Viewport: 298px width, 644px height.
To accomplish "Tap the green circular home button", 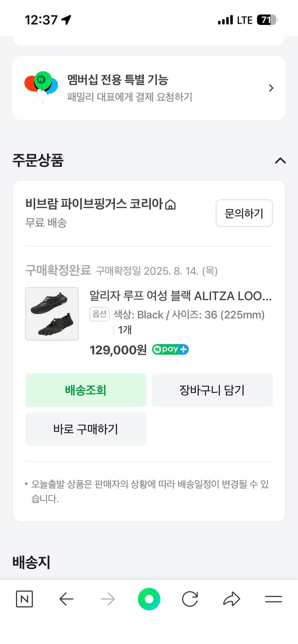I will [149, 599].
